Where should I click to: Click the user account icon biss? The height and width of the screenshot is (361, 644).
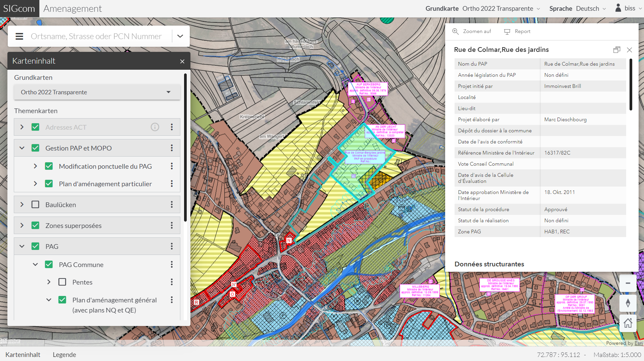pos(618,8)
